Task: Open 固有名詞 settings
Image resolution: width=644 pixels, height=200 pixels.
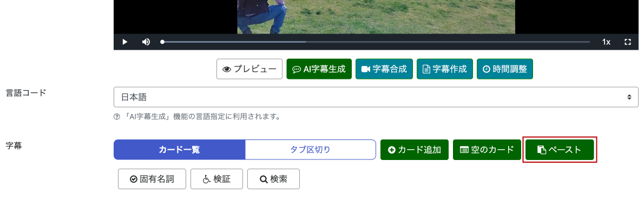Action: (x=152, y=179)
